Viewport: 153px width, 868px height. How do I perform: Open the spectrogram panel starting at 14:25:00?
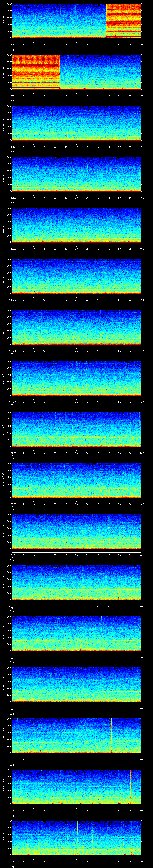click(77, 583)
